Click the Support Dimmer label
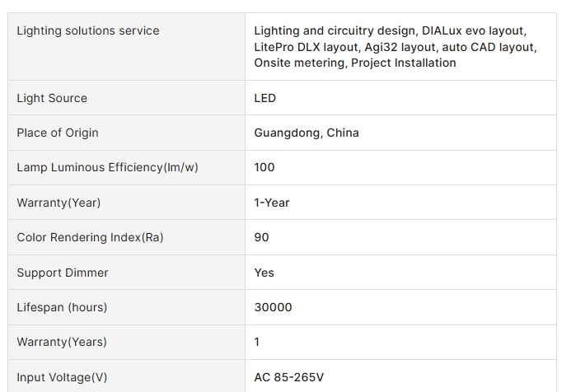The height and width of the screenshot is (392, 571). 63,273
